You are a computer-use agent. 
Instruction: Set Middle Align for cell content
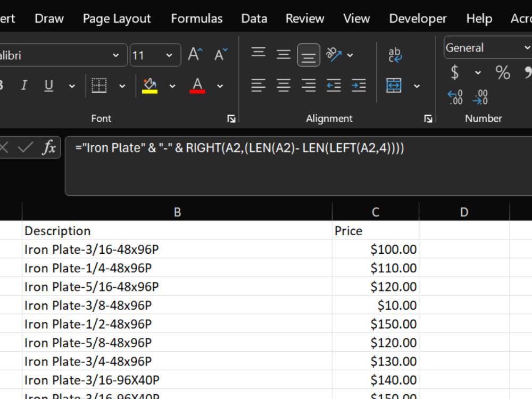(x=284, y=54)
